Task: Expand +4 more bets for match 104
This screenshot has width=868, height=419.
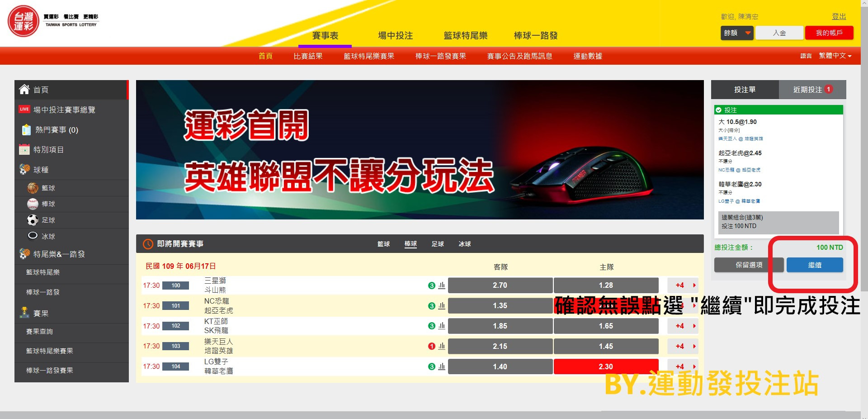Action: (683, 367)
